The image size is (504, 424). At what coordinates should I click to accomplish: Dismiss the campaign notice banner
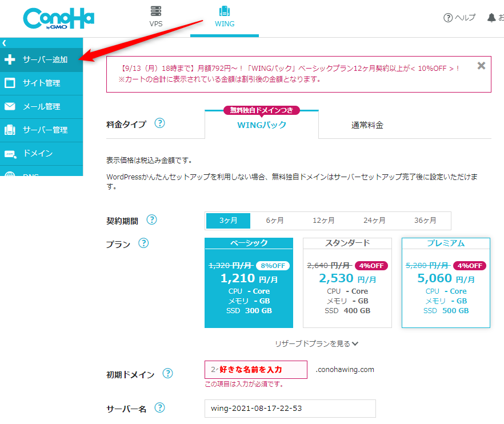coord(481,66)
